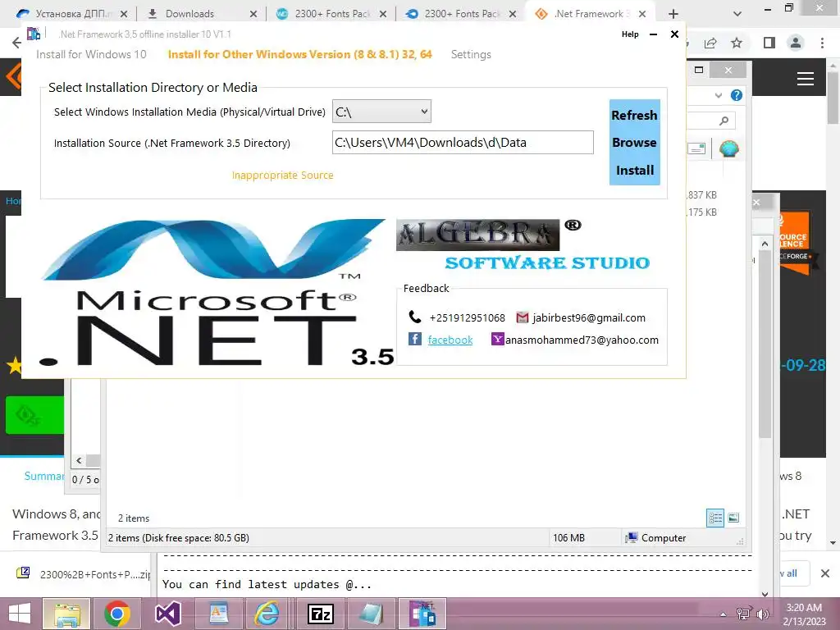Open the facebook feedback link

pos(450,340)
